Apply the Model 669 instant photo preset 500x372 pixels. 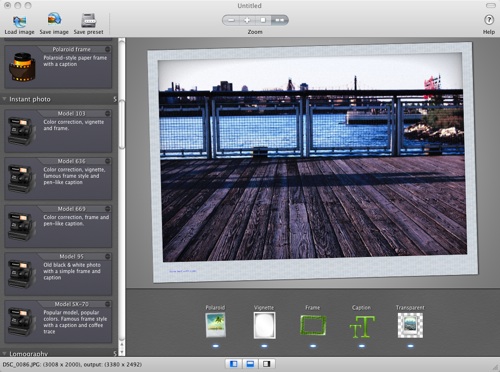(58, 226)
